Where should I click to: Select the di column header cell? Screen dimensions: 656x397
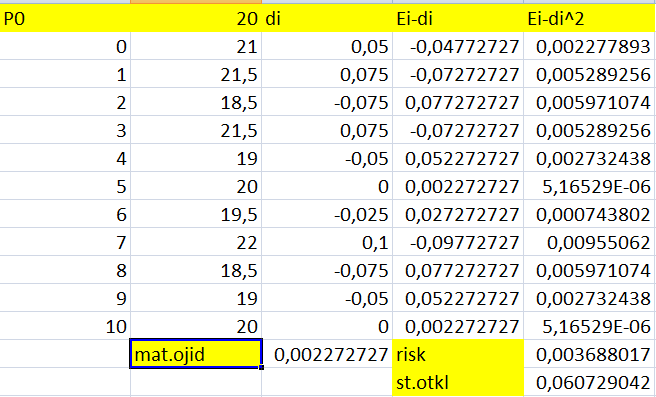pos(327,18)
